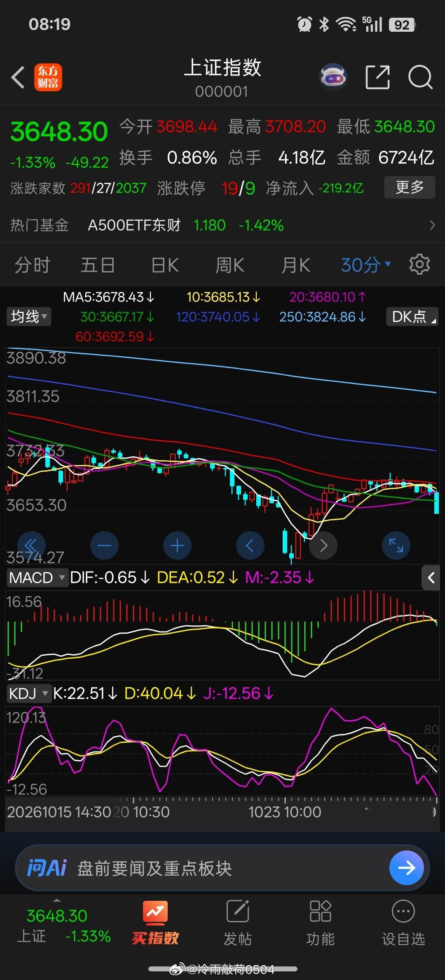Viewport: 445px width, 980px height.
Task: Tap the 发帖 post icon
Action: 238,923
